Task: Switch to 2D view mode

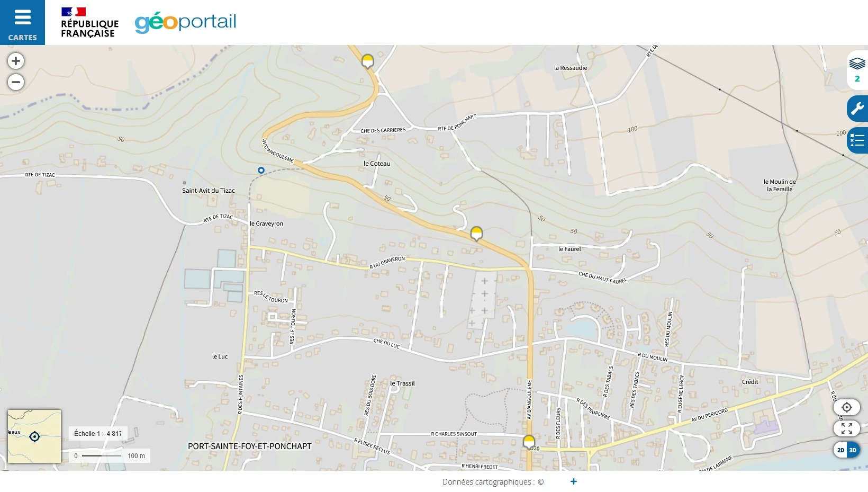Action: point(840,450)
